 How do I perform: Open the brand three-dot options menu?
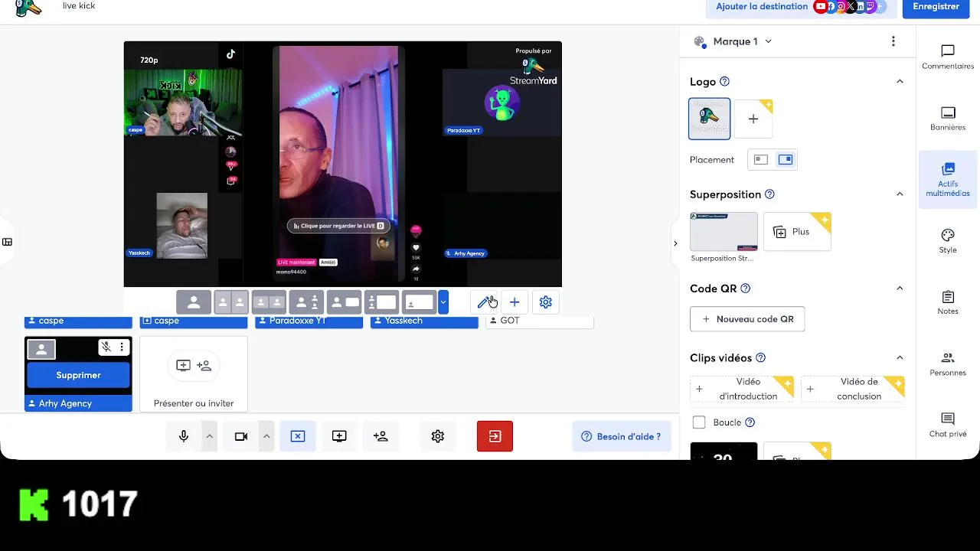[x=893, y=41]
